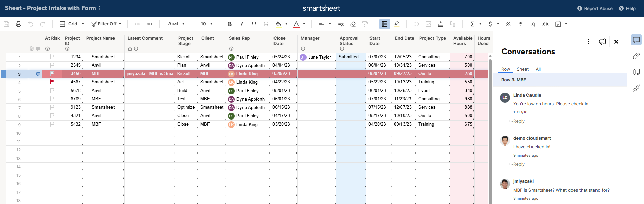This screenshot has width=644, height=204.
Task: Toggle At Risk flag for row 9
Action: (52, 124)
